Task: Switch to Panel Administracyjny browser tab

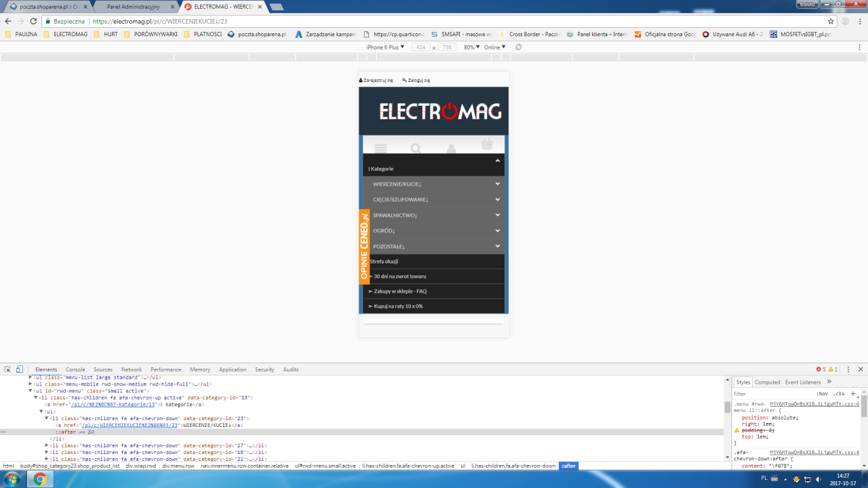Action: click(134, 7)
